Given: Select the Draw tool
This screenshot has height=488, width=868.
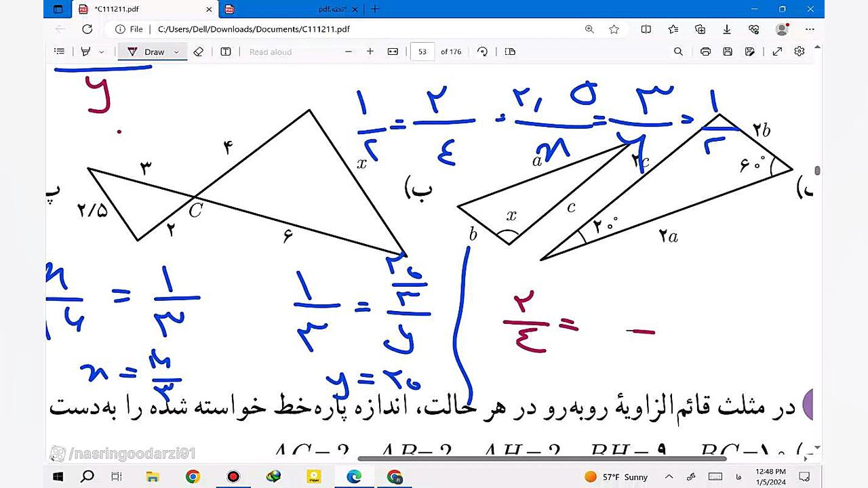Looking at the screenshot, I should 146,52.
